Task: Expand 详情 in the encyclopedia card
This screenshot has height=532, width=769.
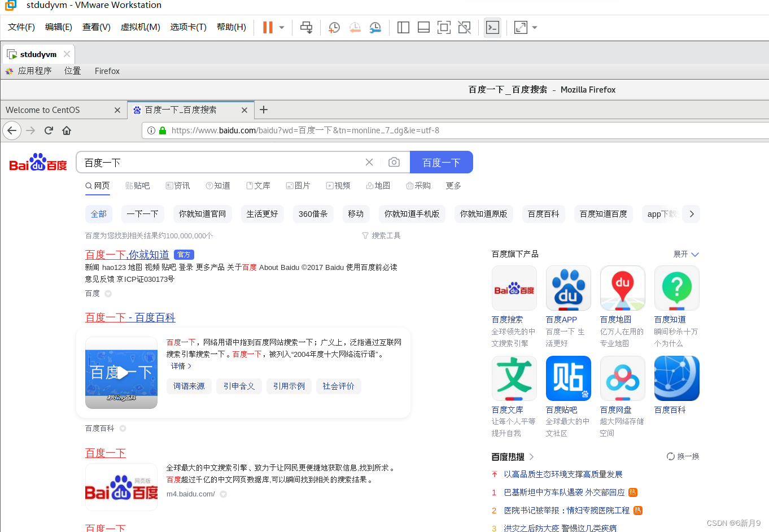Action: point(181,366)
